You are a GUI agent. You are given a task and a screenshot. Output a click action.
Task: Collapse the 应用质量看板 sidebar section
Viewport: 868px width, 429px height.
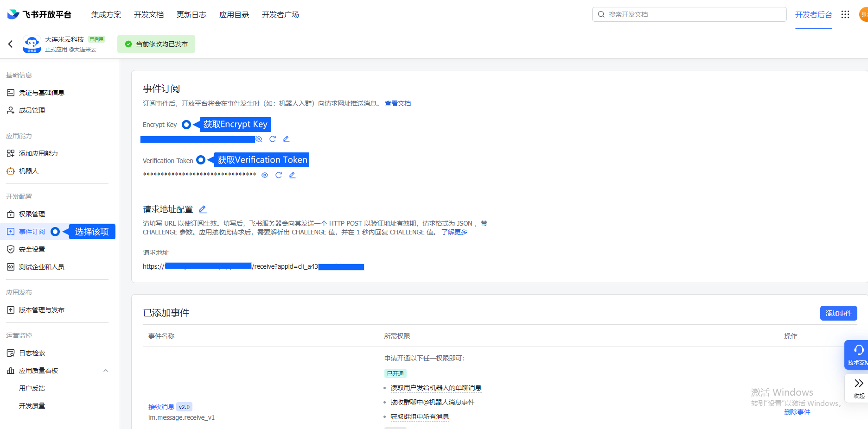106,371
